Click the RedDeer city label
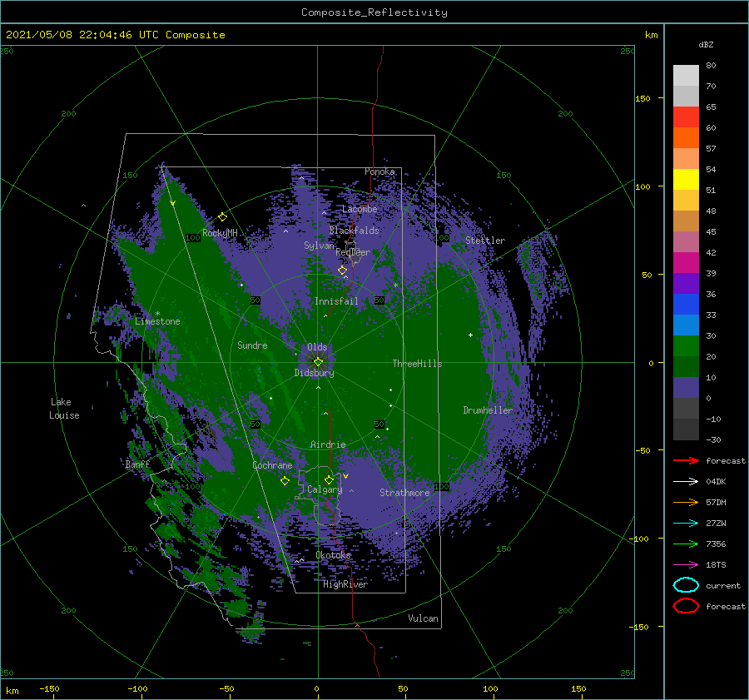 pos(353,252)
